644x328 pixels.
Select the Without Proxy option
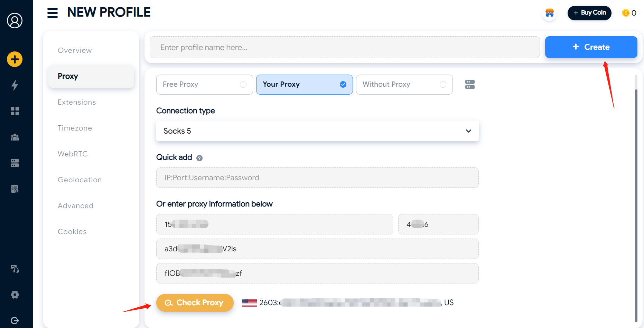click(404, 85)
